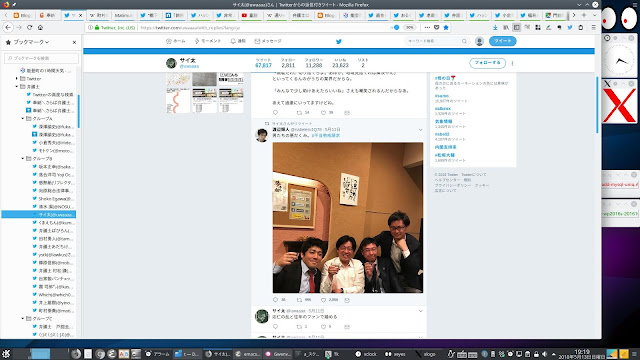Open the application launcher in taskbar
The height and width of the screenshot is (360, 640).
[x=6, y=354]
